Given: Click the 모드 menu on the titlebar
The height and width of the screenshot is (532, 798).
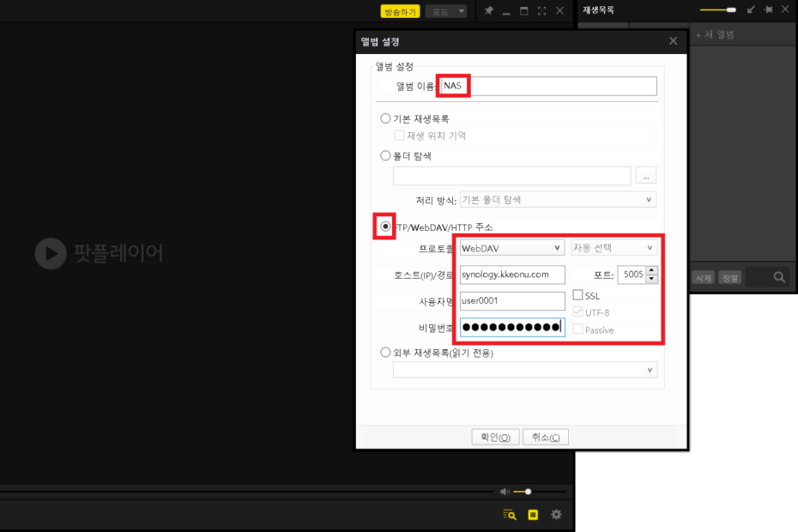Looking at the screenshot, I should click(444, 11).
